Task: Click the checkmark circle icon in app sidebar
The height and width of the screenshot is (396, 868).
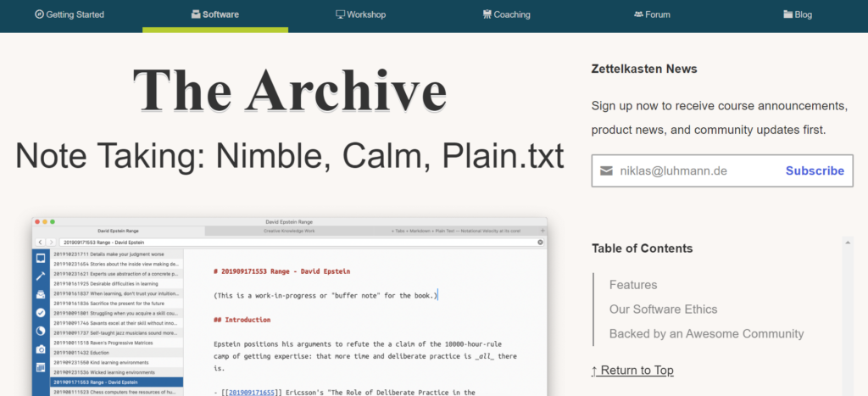Action: (41, 312)
